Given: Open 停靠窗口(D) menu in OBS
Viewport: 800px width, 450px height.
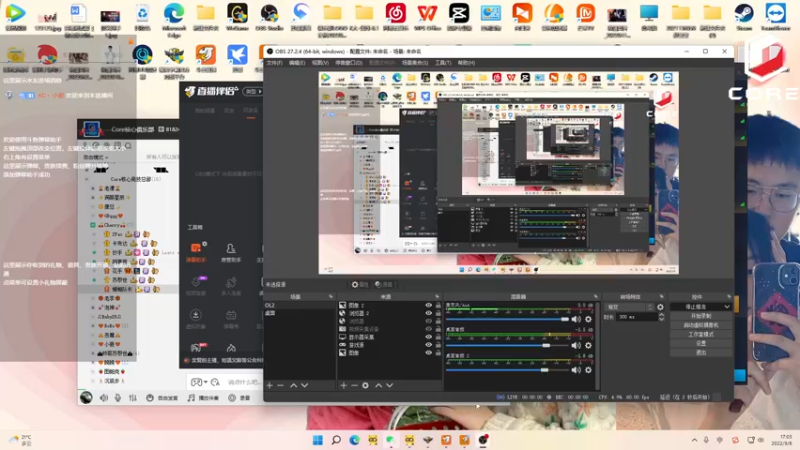Looking at the screenshot, I should coord(348,63).
